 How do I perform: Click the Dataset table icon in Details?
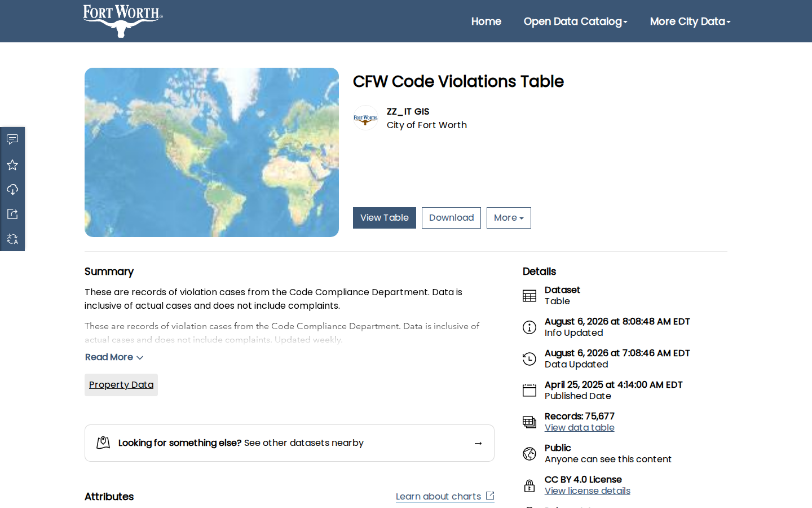click(x=529, y=296)
